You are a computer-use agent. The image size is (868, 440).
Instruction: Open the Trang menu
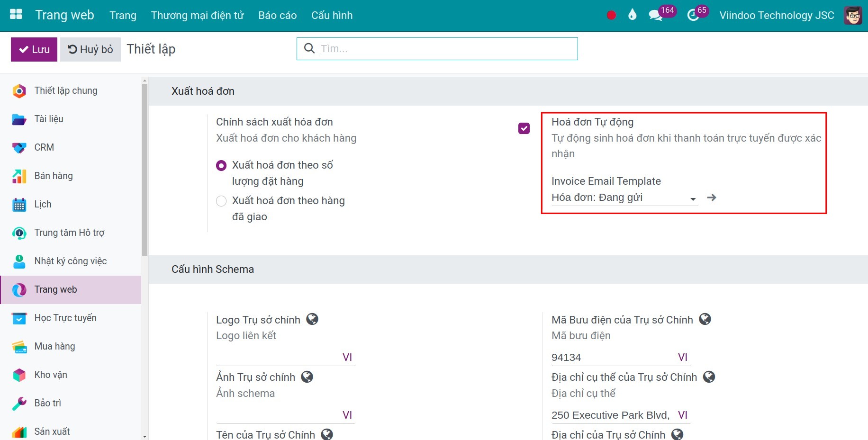coord(123,15)
